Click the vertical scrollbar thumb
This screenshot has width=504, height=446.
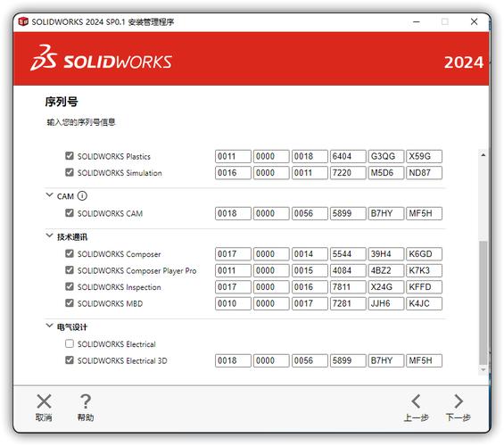[x=483, y=302]
